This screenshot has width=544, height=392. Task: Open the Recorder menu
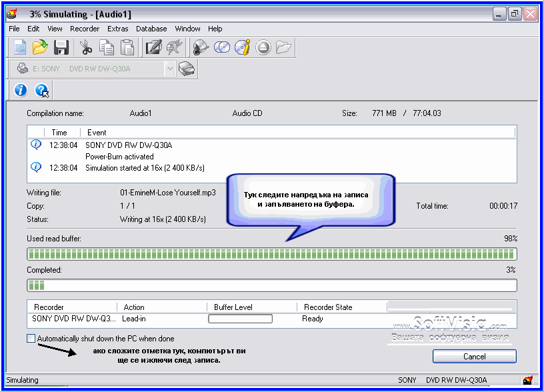tap(85, 29)
